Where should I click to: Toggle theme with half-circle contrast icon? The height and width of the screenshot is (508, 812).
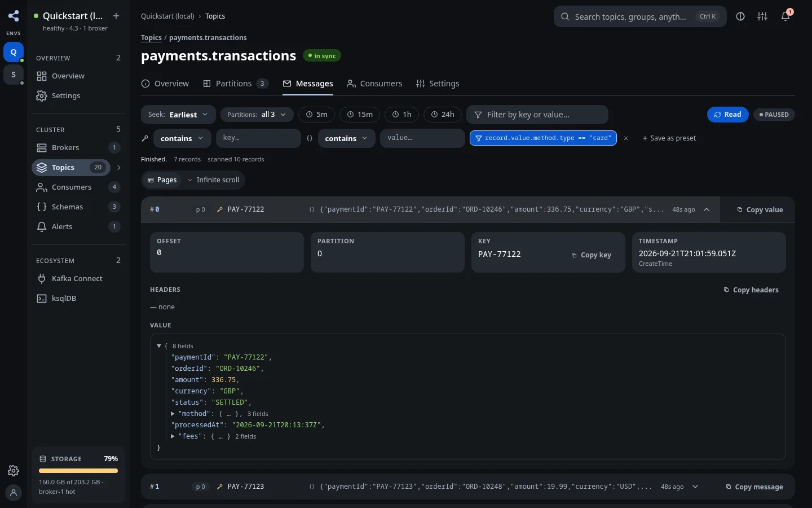[740, 16]
